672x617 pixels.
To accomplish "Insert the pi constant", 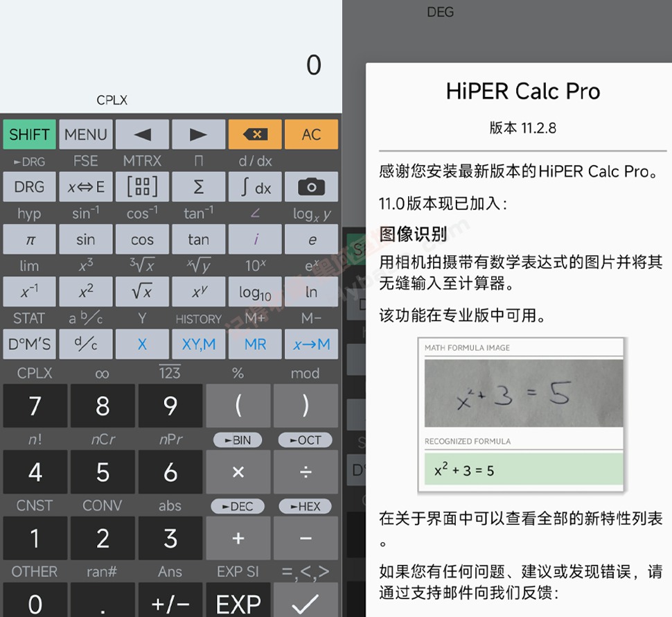I will 29,239.
